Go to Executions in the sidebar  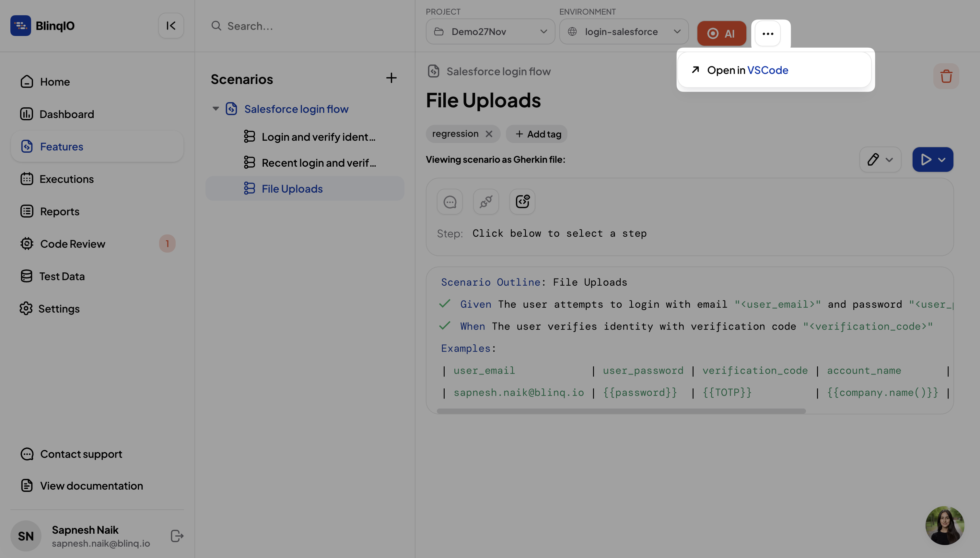point(67,179)
